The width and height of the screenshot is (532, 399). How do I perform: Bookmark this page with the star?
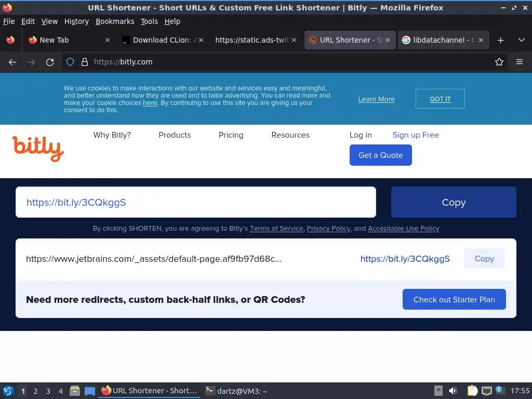pyautogui.click(x=499, y=62)
